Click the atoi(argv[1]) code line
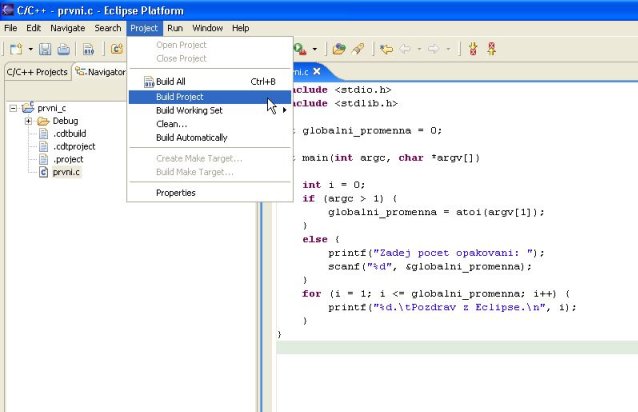Screen dimensions: 638x412 pyautogui.click(x=436, y=212)
